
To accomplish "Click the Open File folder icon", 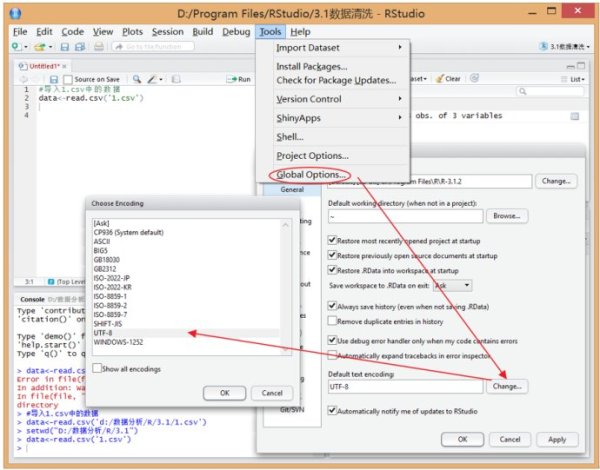I will point(39,47).
